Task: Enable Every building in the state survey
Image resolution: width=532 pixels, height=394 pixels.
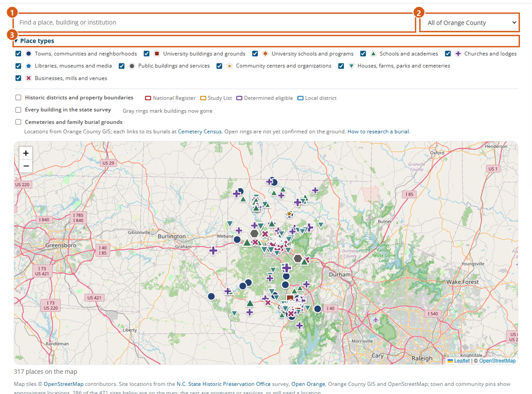Action: click(x=18, y=110)
